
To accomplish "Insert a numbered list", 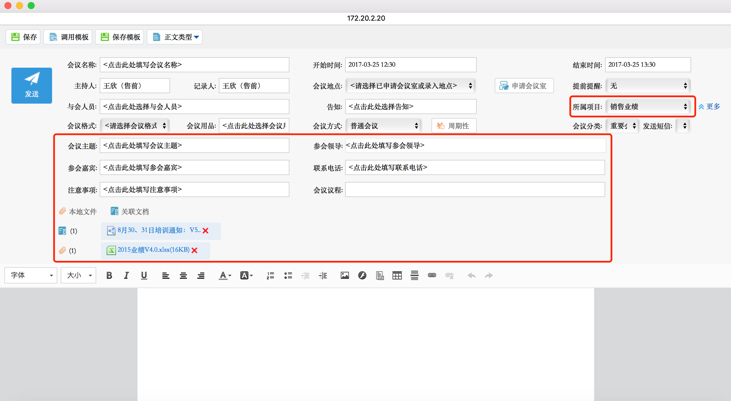I will tap(270, 276).
